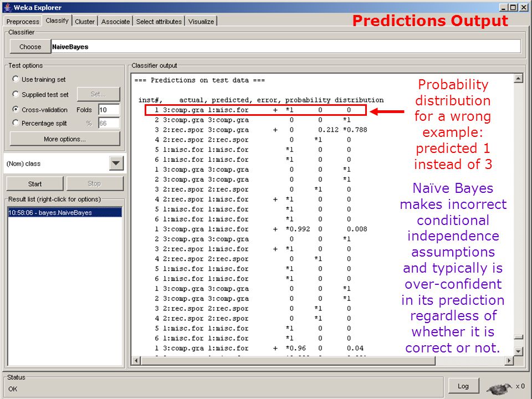Click the percentage split value field
This screenshot has height=399, width=532.
(x=109, y=123)
